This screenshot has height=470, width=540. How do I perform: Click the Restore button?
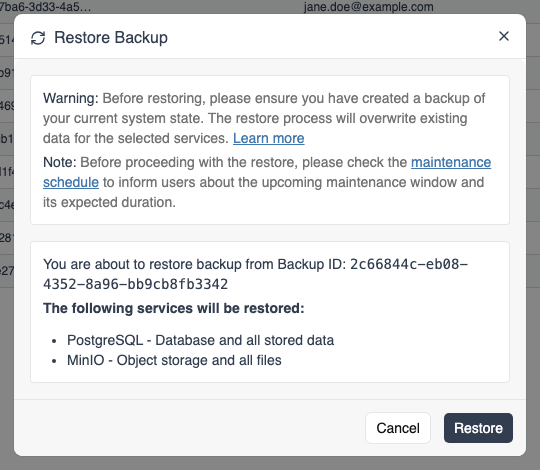478,428
